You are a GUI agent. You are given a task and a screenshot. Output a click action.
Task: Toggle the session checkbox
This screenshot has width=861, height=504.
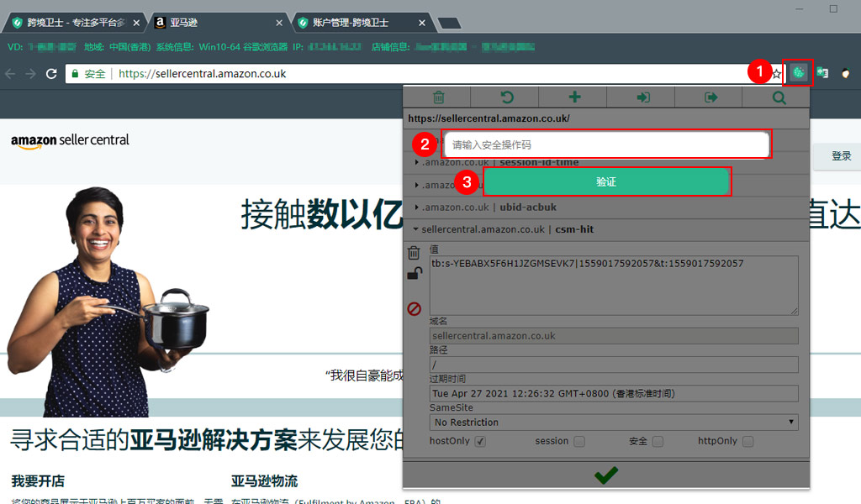coord(579,442)
